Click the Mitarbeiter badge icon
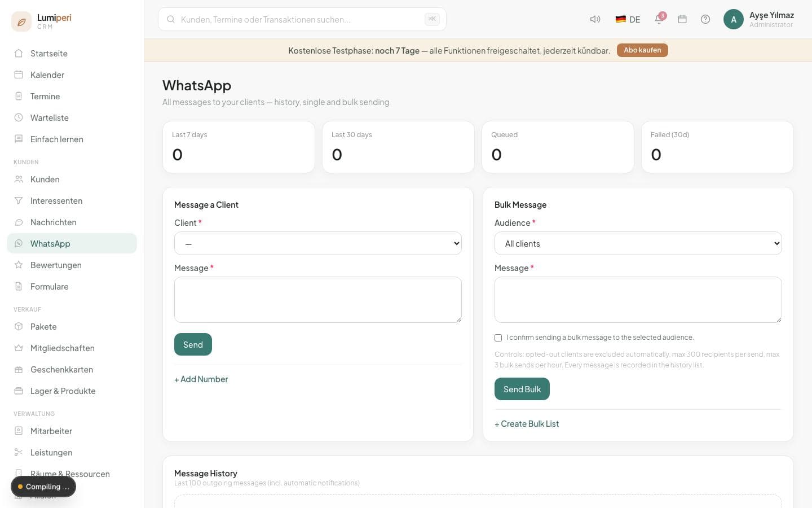This screenshot has height=508, width=812. (x=19, y=431)
